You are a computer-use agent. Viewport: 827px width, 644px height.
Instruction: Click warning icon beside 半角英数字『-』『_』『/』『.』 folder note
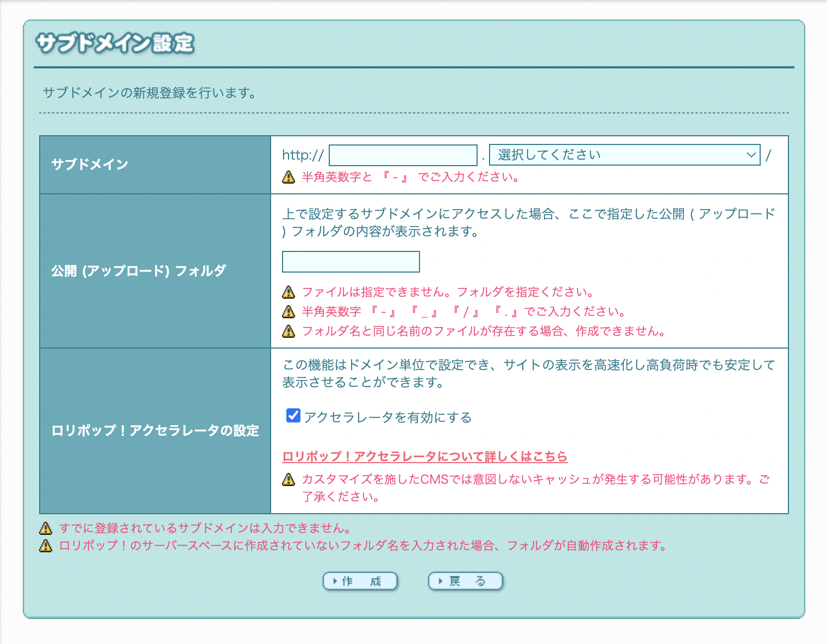289,312
